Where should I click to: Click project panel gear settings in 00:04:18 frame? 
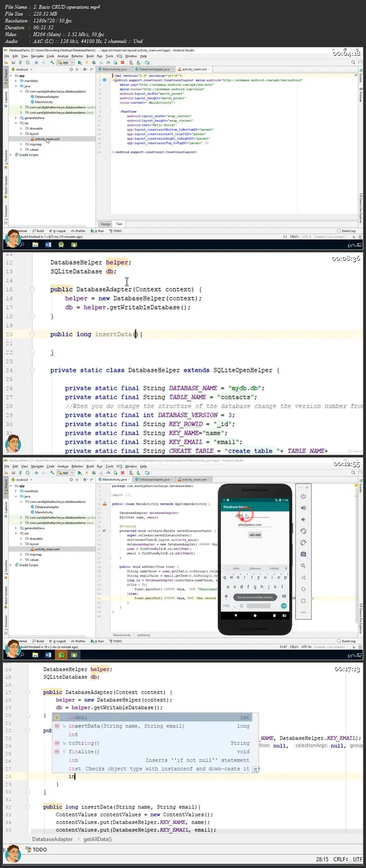point(85,69)
